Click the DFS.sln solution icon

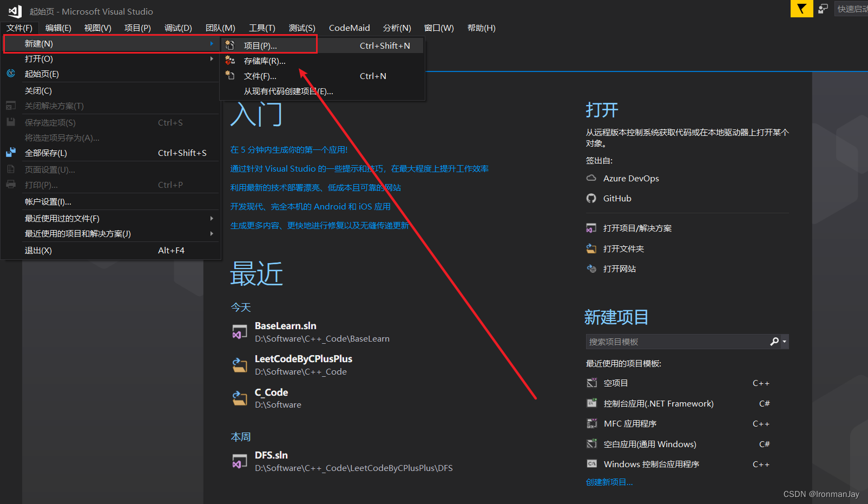tap(240, 461)
